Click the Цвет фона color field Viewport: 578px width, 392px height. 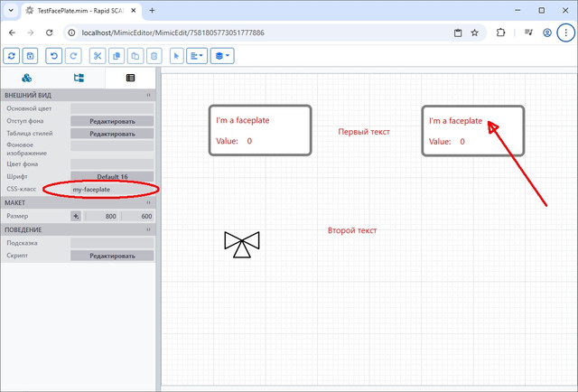point(112,164)
